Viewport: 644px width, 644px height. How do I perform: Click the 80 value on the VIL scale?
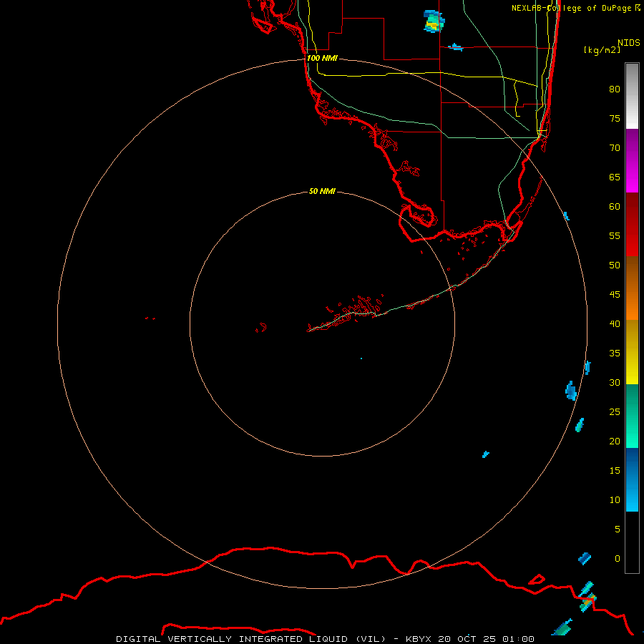point(615,89)
